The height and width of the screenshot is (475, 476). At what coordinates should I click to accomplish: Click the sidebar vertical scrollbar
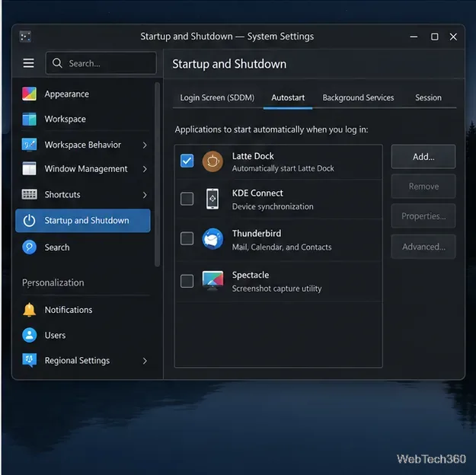tap(157, 174)
